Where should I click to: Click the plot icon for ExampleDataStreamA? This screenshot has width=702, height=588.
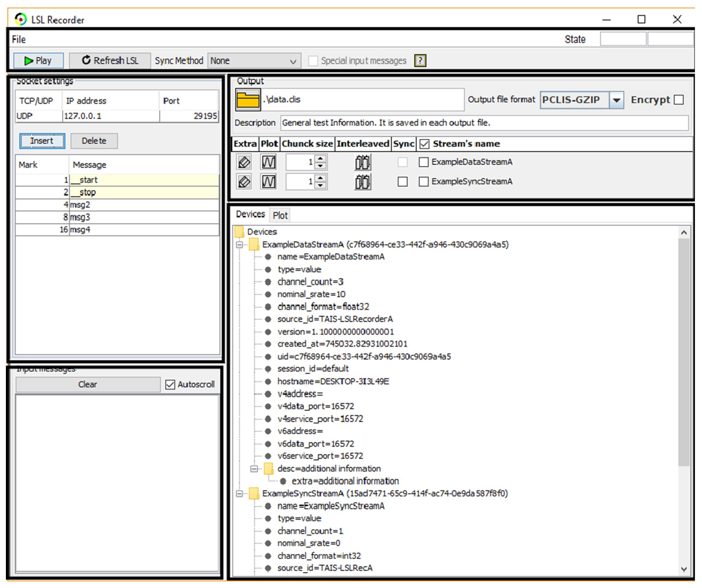(x=268, y=162)
